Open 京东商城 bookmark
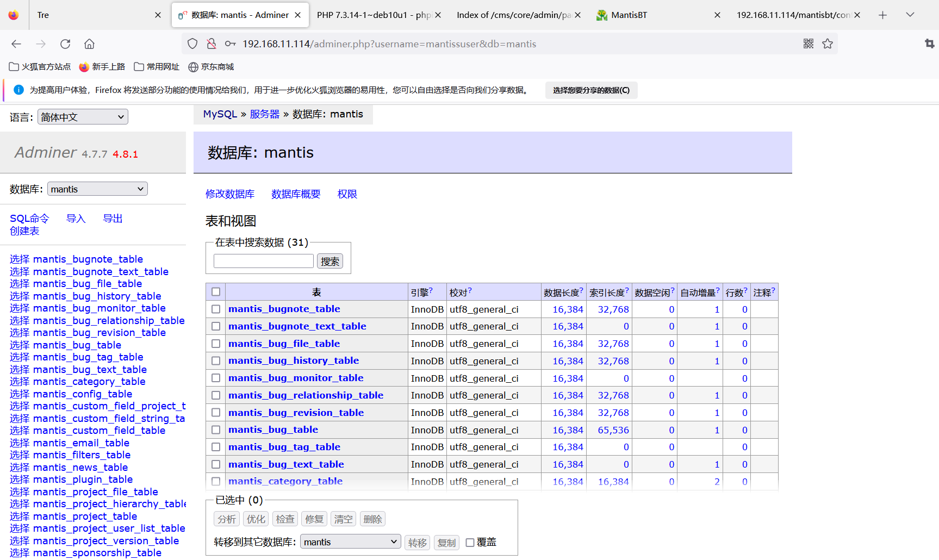 tap(211, 67)
